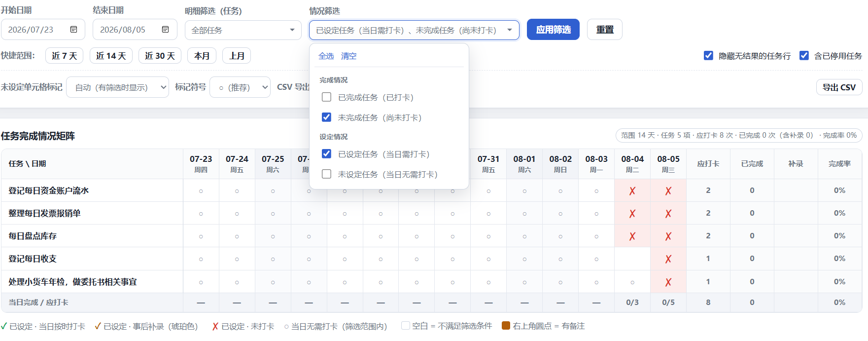Click the orange 右上角圆点 legend swatch
868x341 pixels.
coord(506,326)
